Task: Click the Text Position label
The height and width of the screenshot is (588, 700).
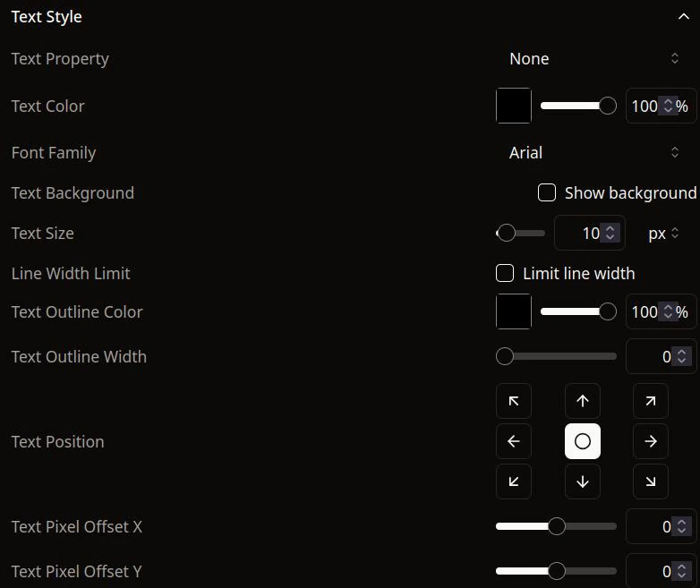Action: tap(57, 441)
